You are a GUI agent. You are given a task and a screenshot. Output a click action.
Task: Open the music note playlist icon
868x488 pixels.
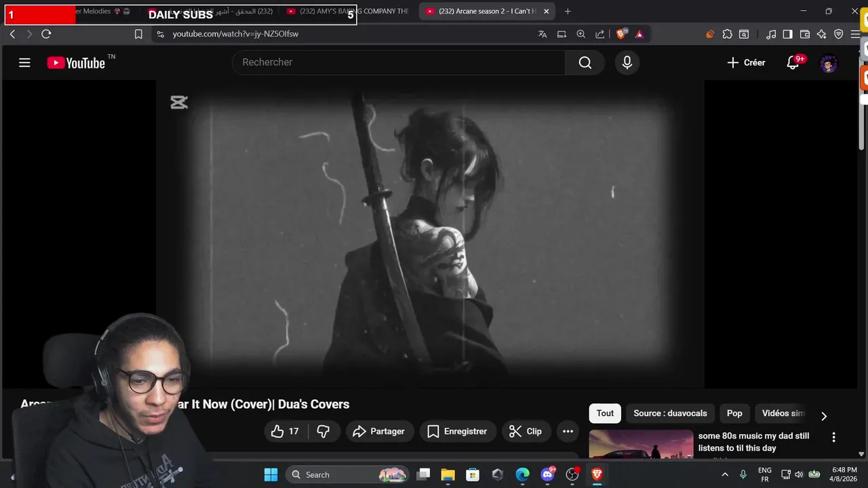(771, 34)
